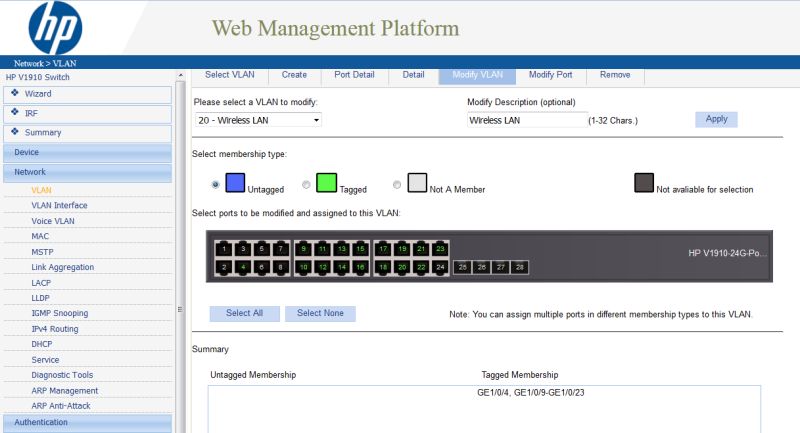Viewport: 800px width, 433px height.
Task: Select port 3 on the switch panel
Action: (x=243, y=249)
